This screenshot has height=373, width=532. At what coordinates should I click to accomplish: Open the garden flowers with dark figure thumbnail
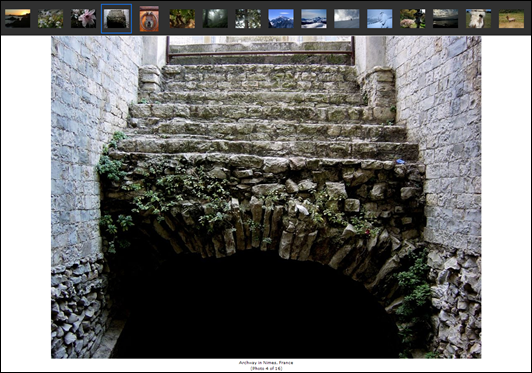pyautogui.click(x=413, y=18)
